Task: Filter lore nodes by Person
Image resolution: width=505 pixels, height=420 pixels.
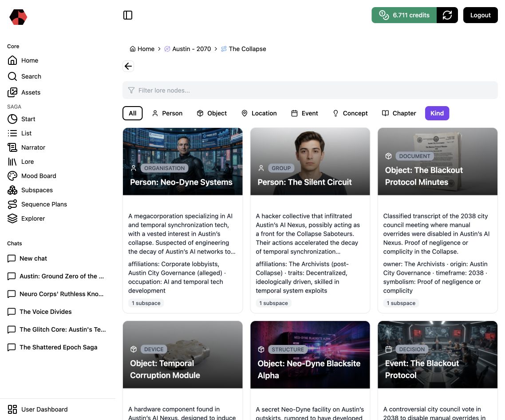Action: [167, 113]
